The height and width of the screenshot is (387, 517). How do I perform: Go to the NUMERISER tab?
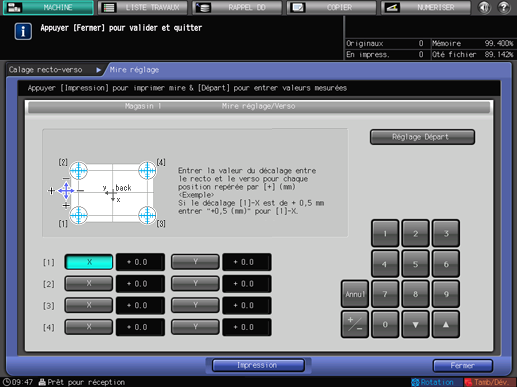pos(426,7)
